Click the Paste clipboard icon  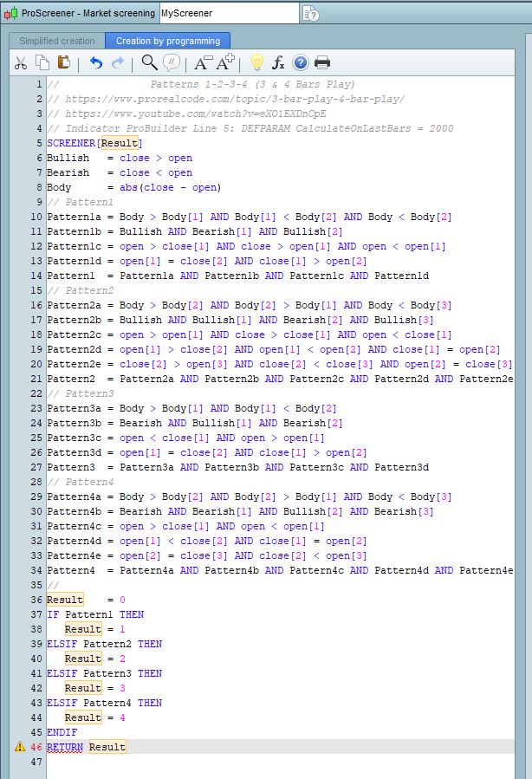click(x=63, y=62)
